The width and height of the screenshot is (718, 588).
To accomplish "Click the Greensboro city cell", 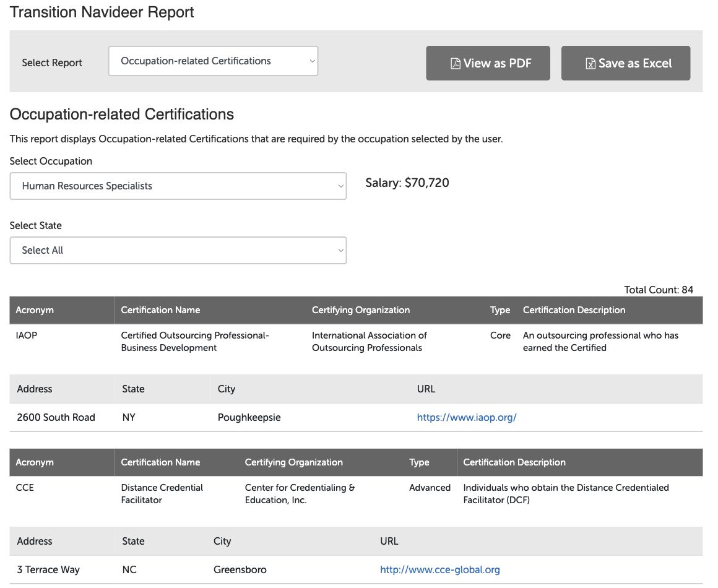I will coord(240,569).
